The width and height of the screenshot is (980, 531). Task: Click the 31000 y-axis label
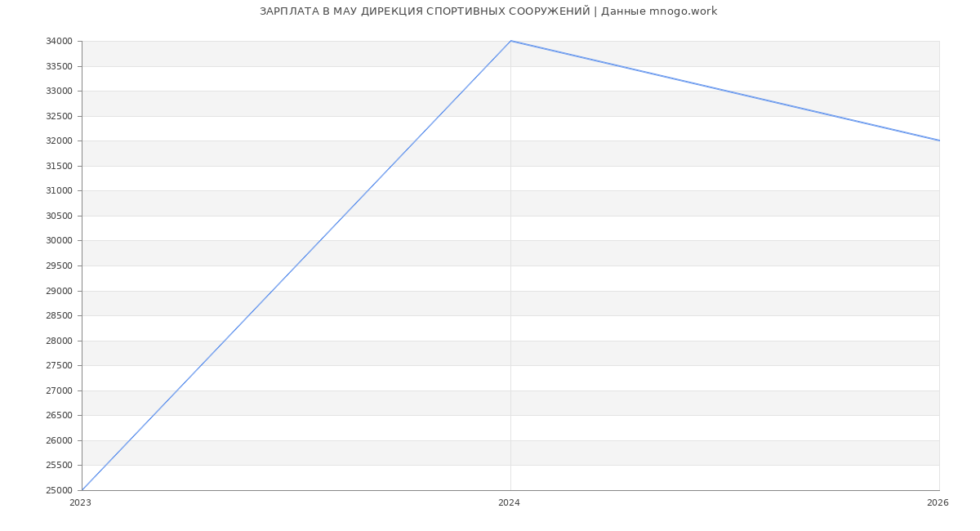click(x=59, y=191)
